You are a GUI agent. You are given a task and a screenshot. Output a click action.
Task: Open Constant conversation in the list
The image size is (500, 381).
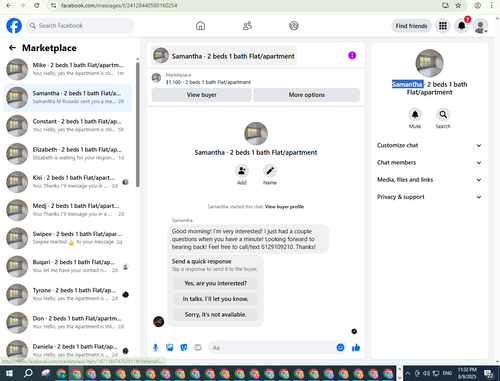[x=67, y=126]
